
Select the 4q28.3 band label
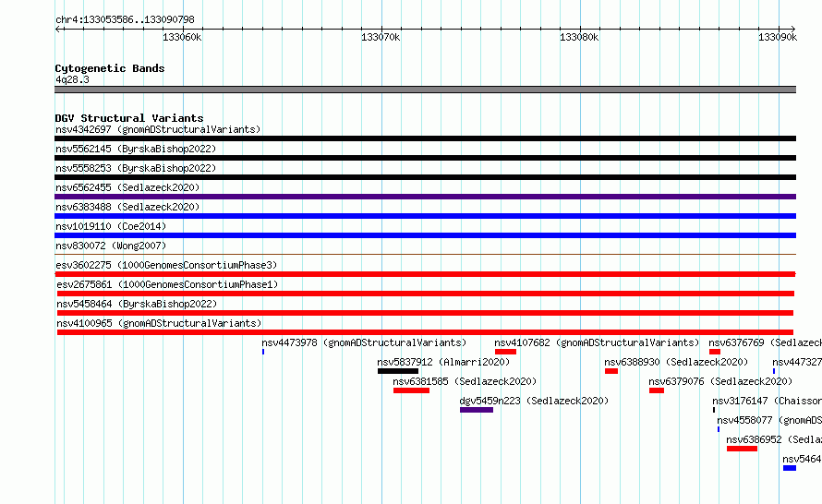click(x=72, y=79)
